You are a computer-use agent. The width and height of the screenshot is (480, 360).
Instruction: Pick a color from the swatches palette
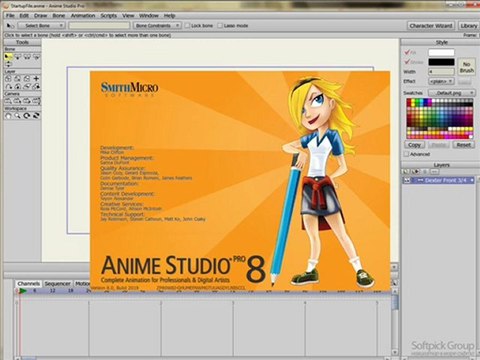440,119
